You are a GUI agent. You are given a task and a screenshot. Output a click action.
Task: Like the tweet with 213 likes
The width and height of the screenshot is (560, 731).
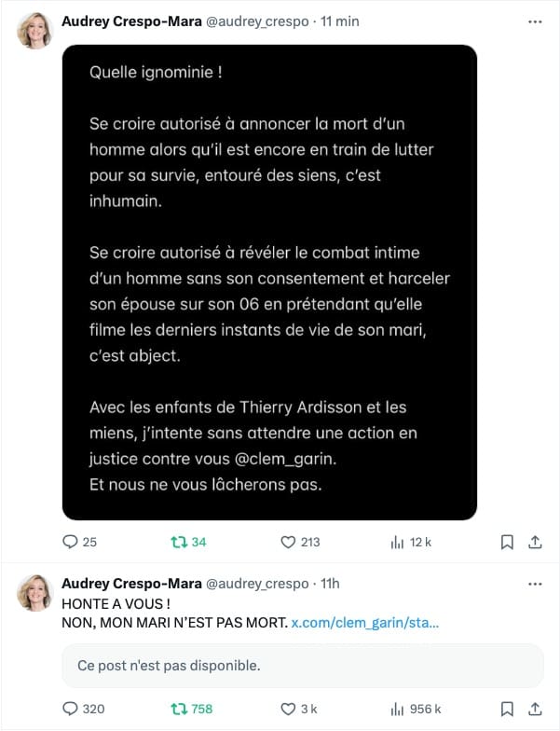288,542
